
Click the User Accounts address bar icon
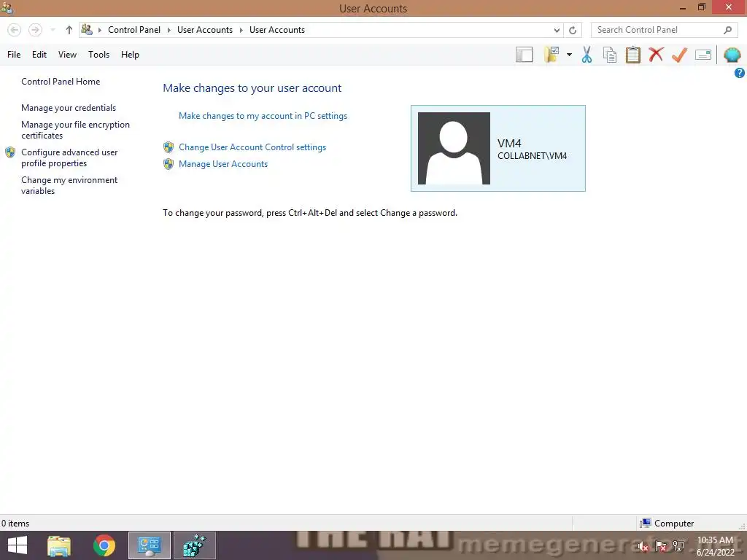pos(87,29)
